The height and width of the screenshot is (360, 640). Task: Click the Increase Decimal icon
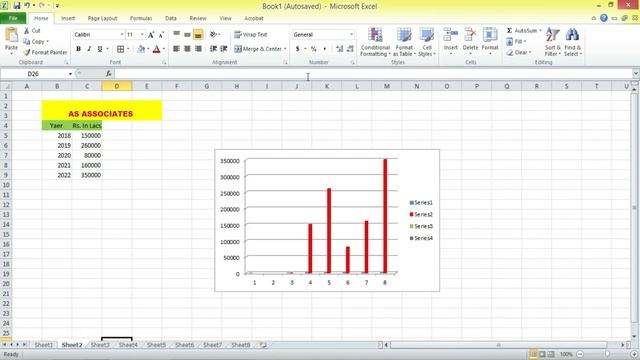[340, 49]
